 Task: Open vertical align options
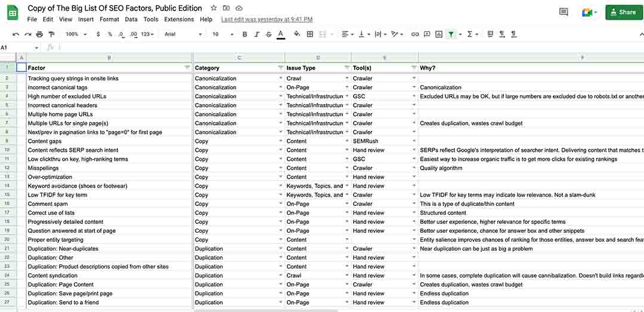(x=364, y=35)
